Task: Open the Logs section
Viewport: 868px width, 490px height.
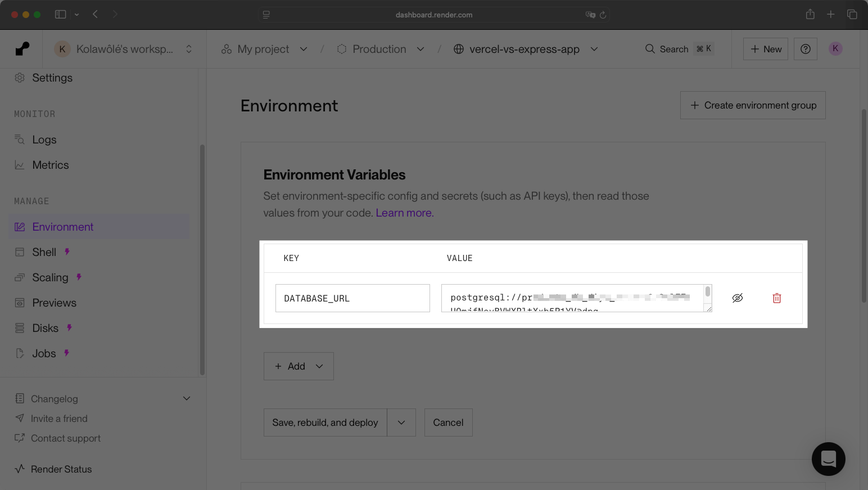Action: 45,139
